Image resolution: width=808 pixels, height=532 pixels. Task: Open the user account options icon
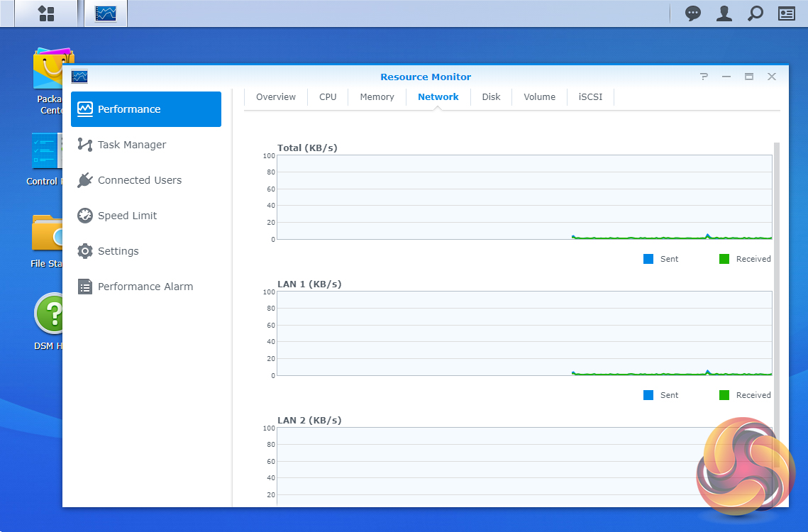coord(724,13)
